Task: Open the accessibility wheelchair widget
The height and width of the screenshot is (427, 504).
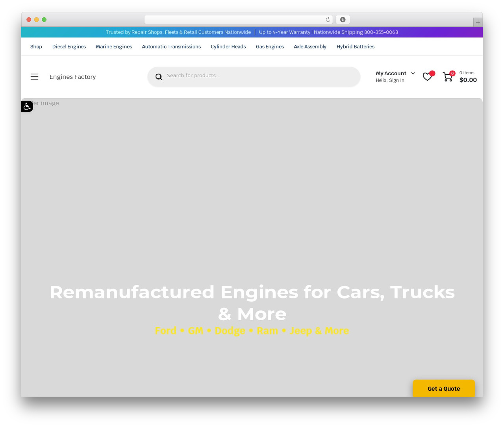Action: [x=27, y=106]
